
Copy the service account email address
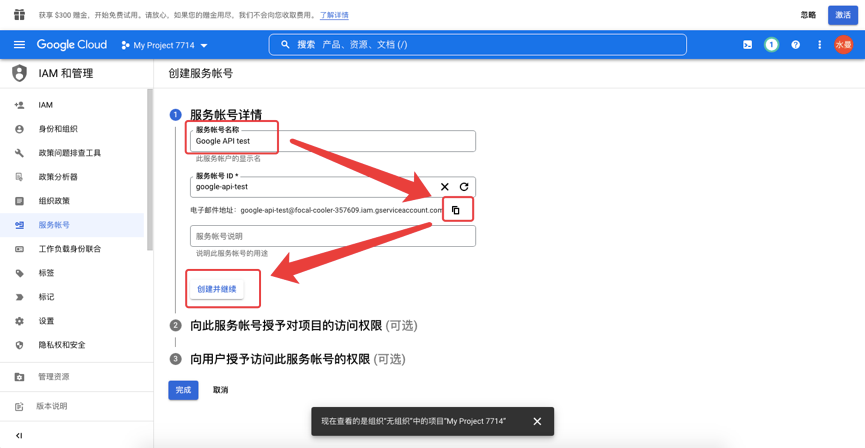pyautogui.click(x=456, y=210)
